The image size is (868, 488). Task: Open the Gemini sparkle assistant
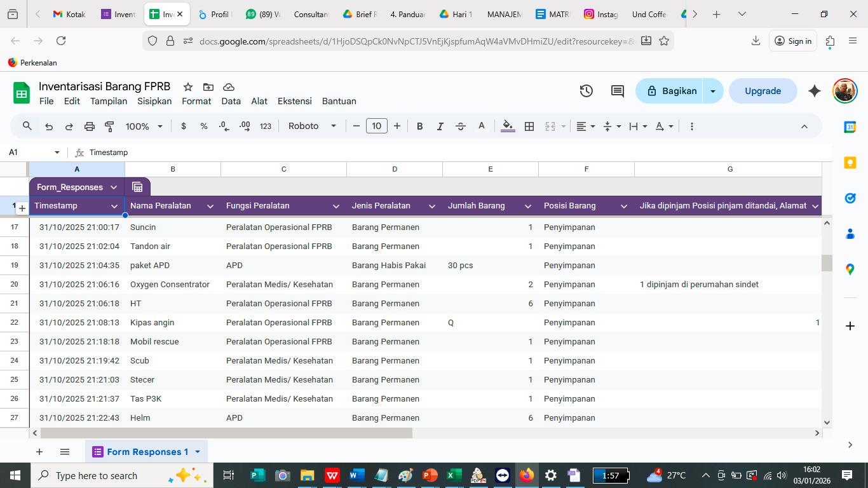[814, 91]
